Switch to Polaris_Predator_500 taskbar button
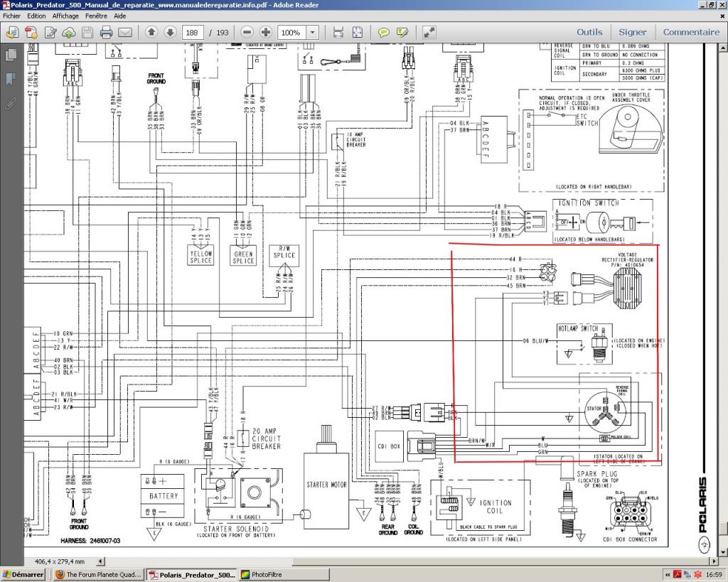 click(x=192, y=575)
